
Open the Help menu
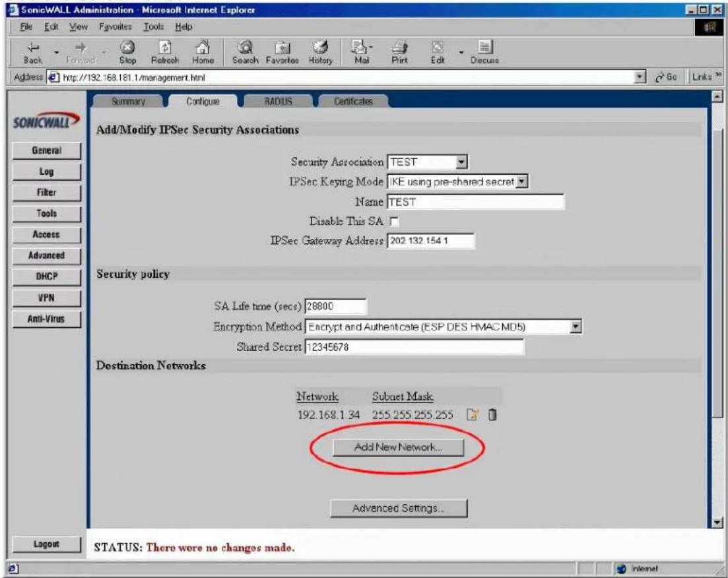tap(183, 27)
